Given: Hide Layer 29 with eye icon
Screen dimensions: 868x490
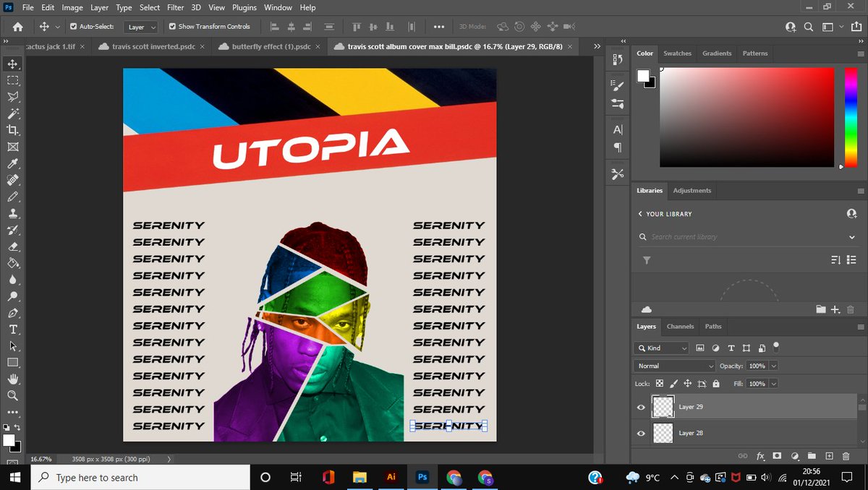Looking at the screenshot, I should [x=641, y=407].
